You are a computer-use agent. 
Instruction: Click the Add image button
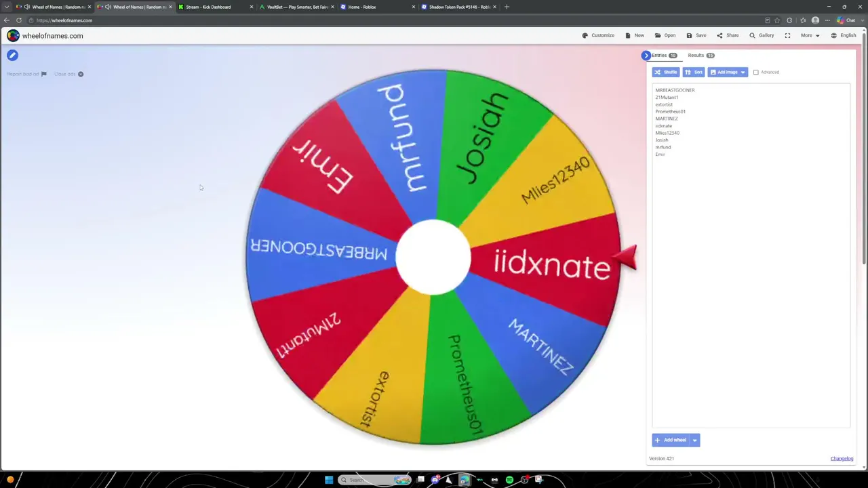click(x=724, y=72)
